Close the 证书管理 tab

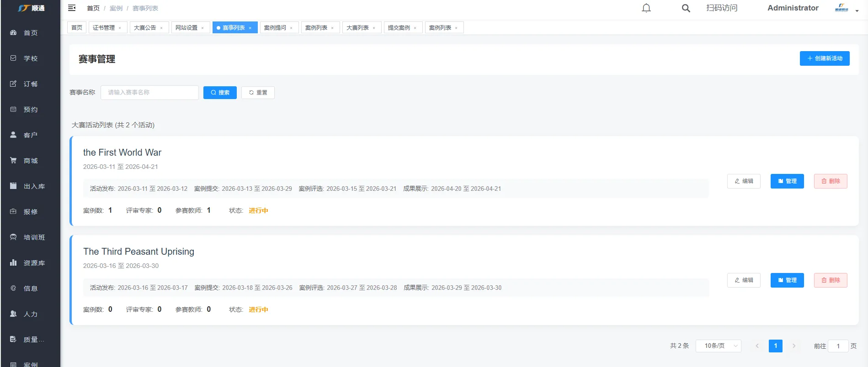[120, 28]
